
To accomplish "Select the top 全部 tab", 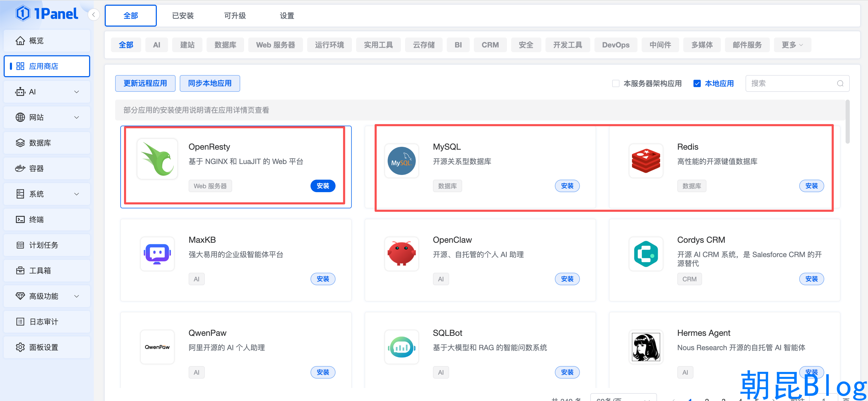I will click(x=131, y=16).
